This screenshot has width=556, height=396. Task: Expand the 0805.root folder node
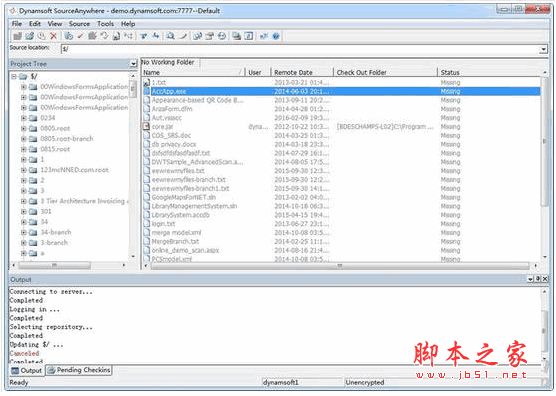coord(23,128)
